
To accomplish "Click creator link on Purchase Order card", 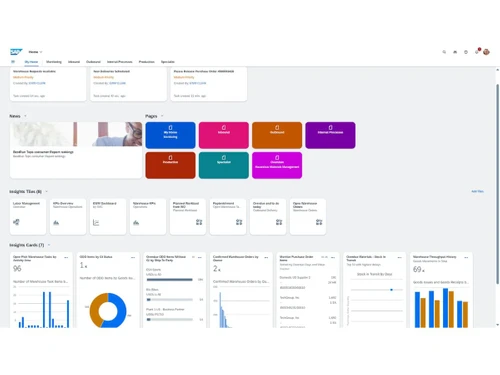I will coord(198,83).
